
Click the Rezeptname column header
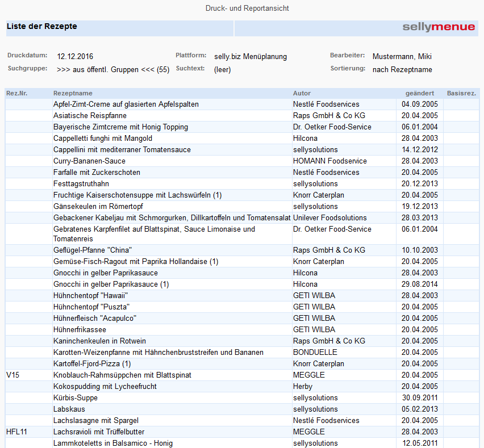coord(73,93)
